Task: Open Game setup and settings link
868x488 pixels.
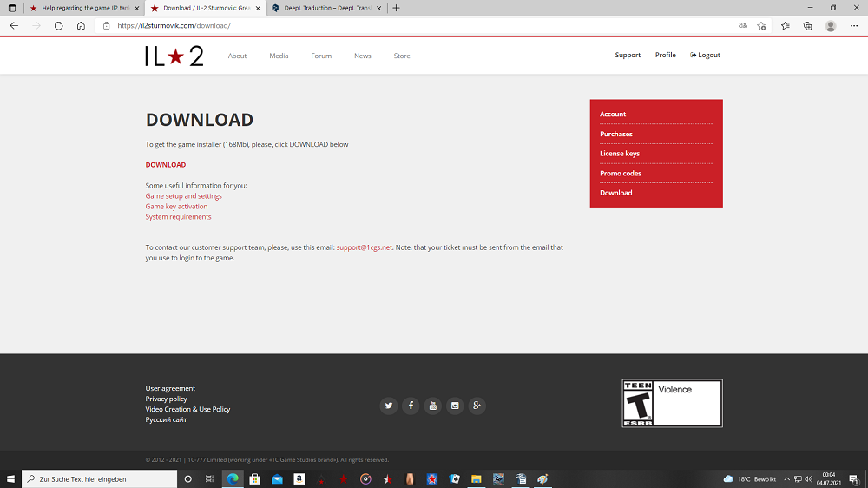Action: pos(183,196)
